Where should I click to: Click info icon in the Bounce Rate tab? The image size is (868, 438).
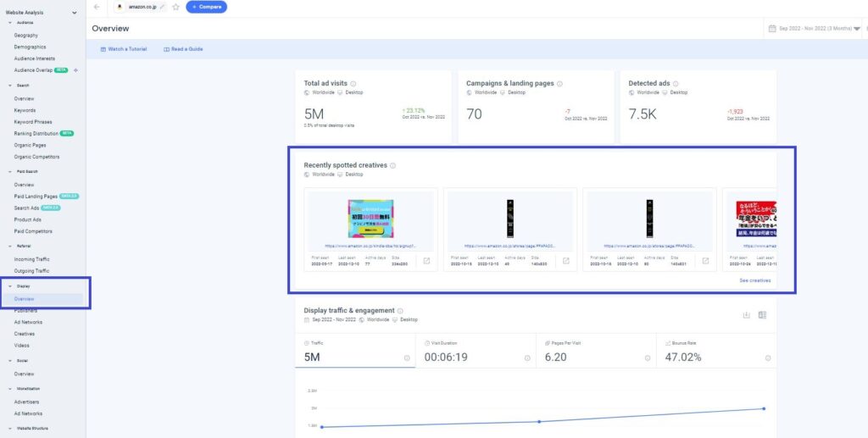[768, 358]
